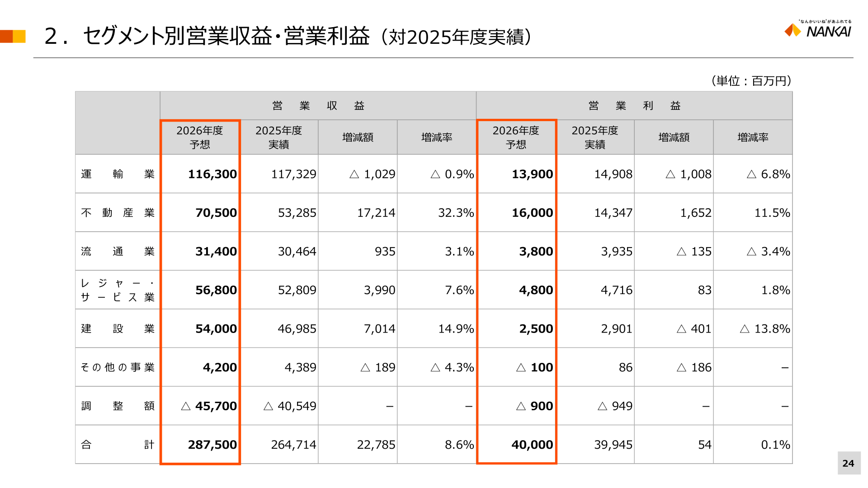Click the value 3,800
This screenshot has height=488, width=868.
pyautogui.click(x=536, y=251)
